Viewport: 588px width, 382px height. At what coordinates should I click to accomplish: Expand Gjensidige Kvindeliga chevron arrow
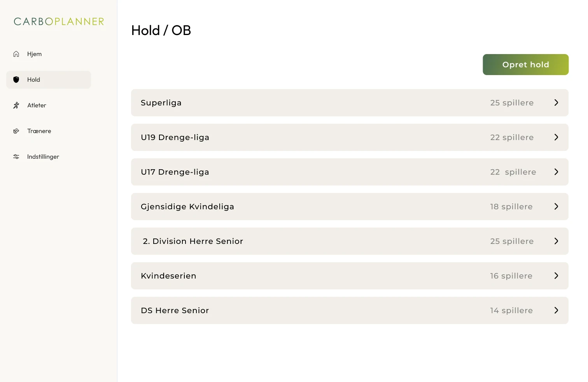coord(556,207)
